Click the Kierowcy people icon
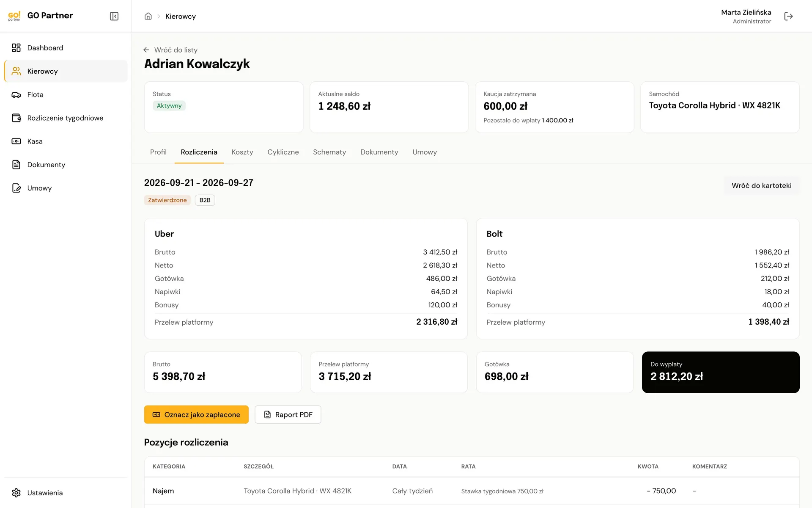Image resolution: width=812 pixels, height=508 pixels. (16, 71)
